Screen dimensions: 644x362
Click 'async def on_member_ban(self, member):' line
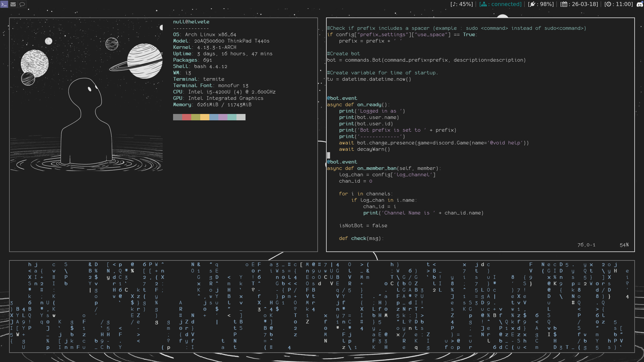(x=384, y=168)
